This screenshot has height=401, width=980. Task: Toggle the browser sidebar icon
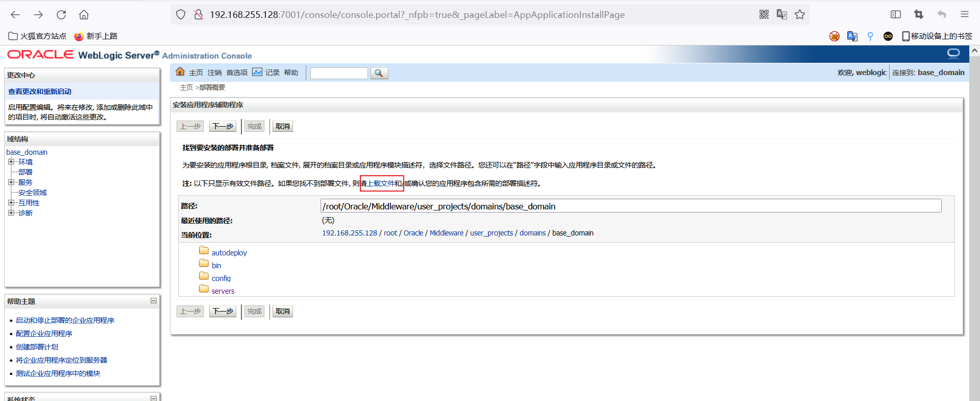point(896,15)
